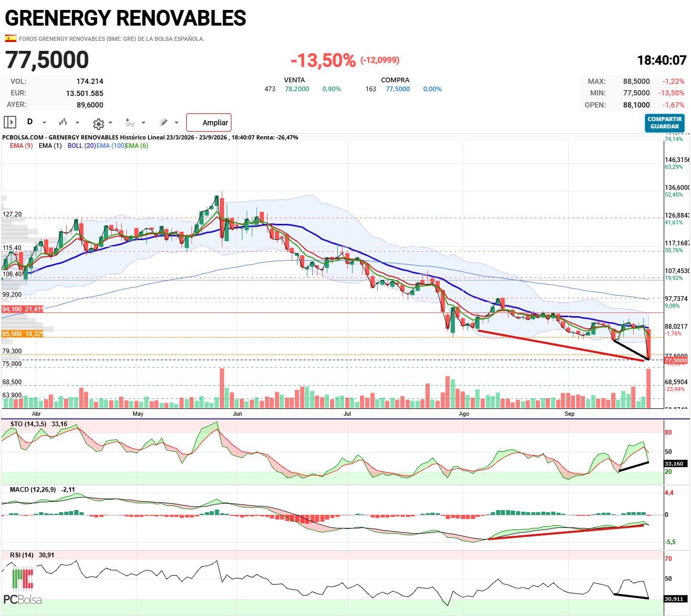Screen dimensions: 691x616
Task: Open the chart settings gear icon
Action: tap(98, 124)
